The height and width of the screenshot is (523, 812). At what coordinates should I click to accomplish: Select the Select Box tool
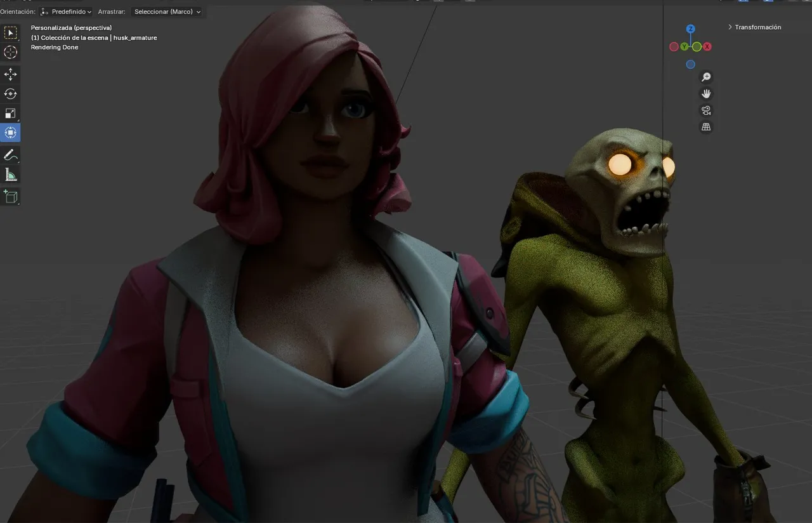[10, 33]
